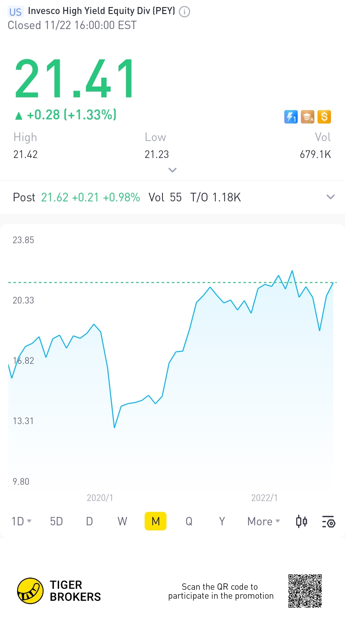Open the 1D timeframe dropdown
This screenshot has width=345, height=644.
(x=21, y=521)
